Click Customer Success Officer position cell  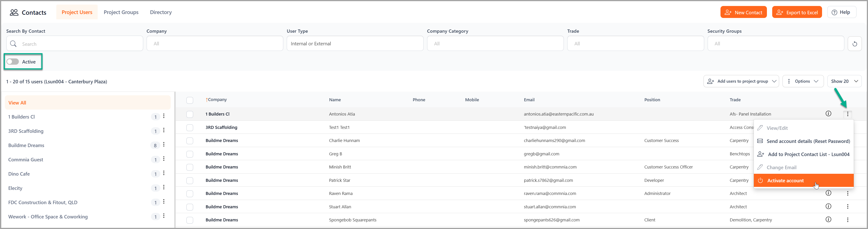[668, 167]
